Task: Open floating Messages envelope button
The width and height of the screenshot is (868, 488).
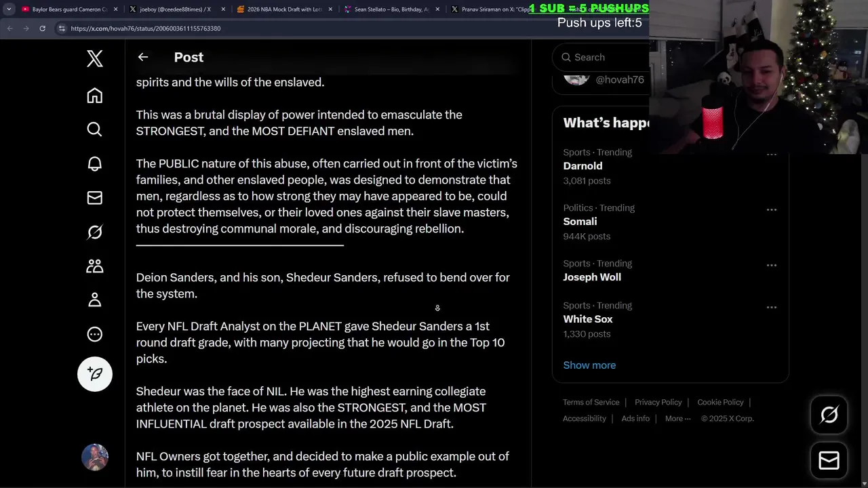Action: click(x=829, y=460)
